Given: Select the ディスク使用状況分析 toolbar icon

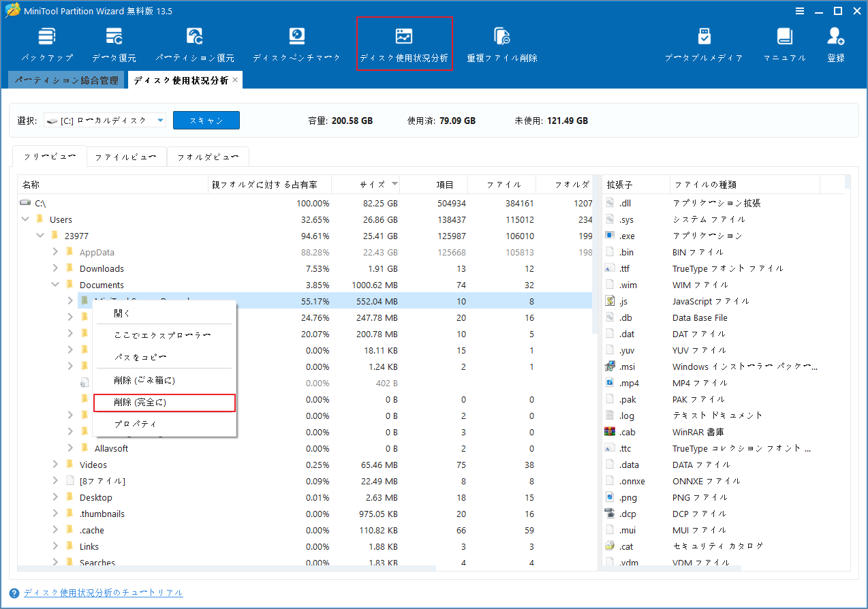Looking at the screenshot, I should (405, 41).
